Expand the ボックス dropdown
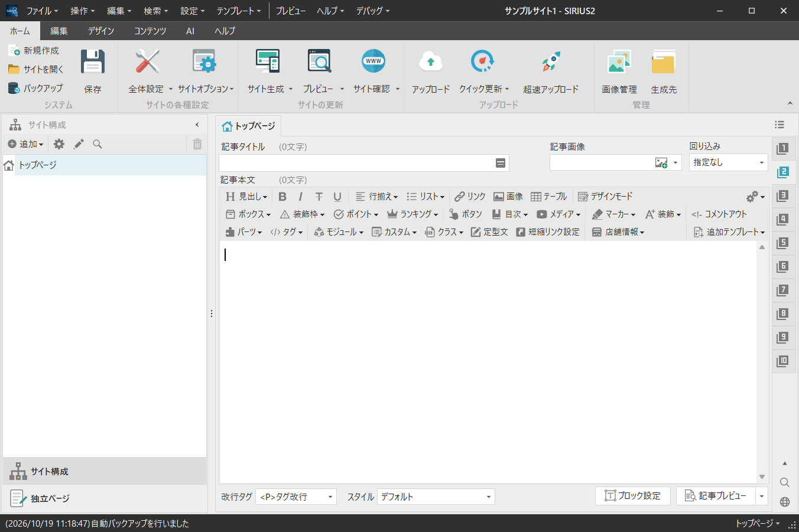799x532 pixels. 248,214
